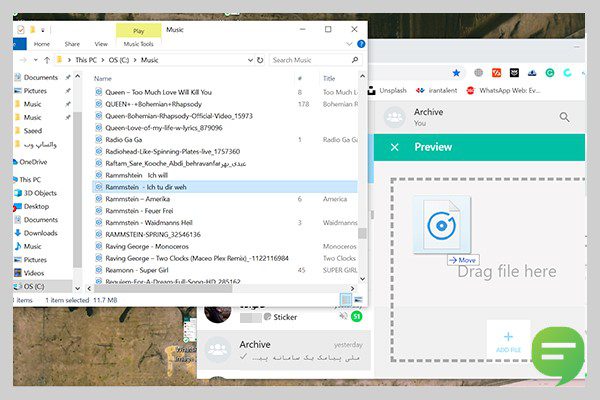Viewport: 600px width, 400px height.
Task: Click file list vertical scrollbar thumb
Action: click(x=362, y=233)
